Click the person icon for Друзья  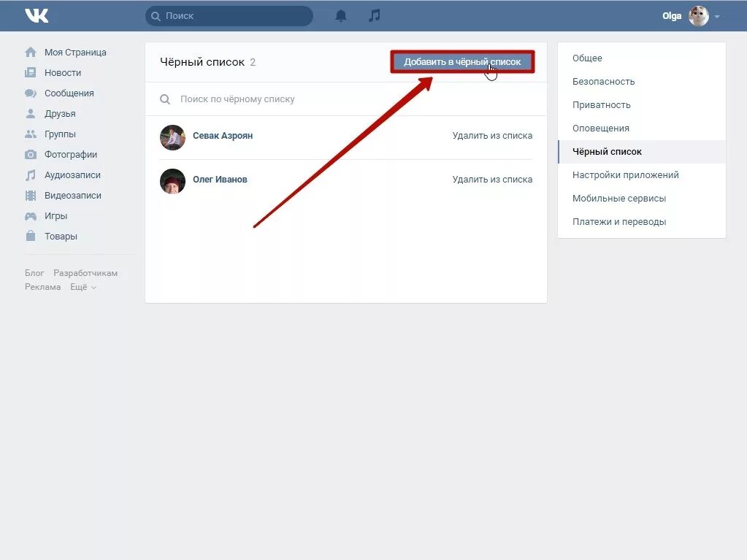[31, 113]
